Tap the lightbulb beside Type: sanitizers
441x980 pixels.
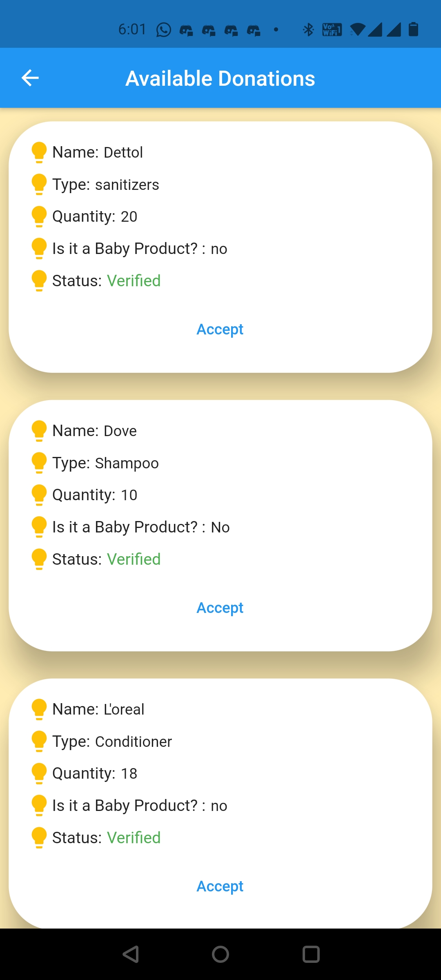click(x=39, y=185)
